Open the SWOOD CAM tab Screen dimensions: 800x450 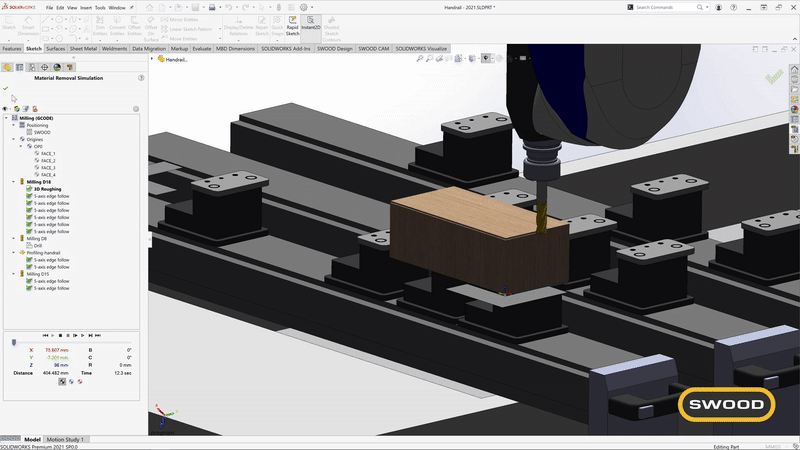click(x=374, y=48)
